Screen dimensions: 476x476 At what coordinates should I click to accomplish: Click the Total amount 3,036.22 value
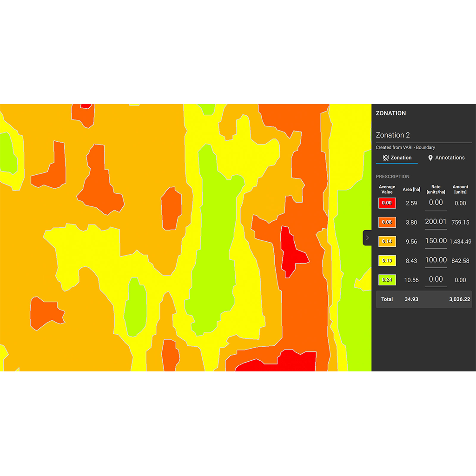tap(460, 299)
